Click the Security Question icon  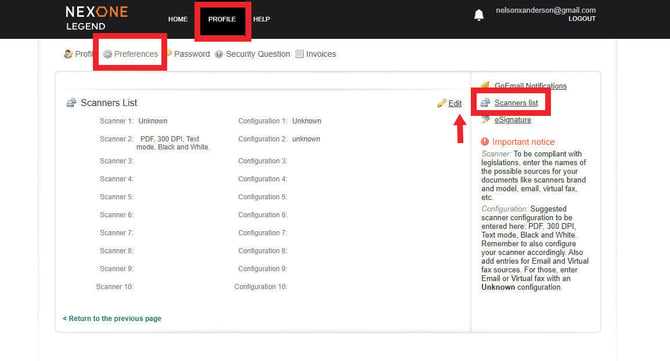pos(219,54)
